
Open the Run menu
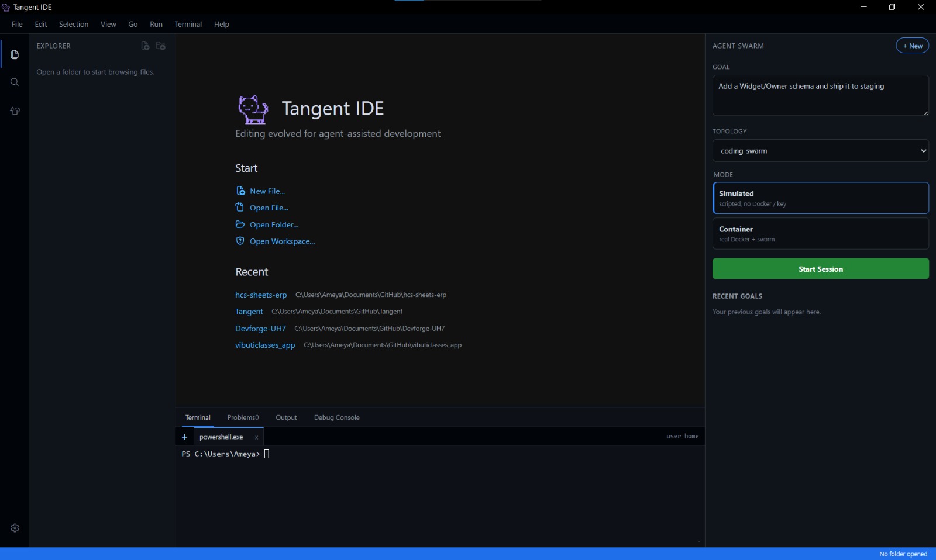pyautogui.click(x=156, y=24)
